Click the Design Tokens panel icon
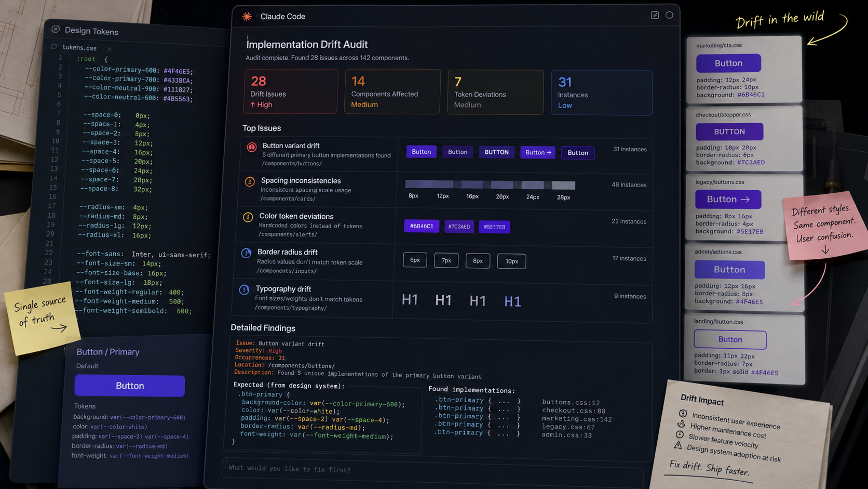This screenshot has width=868, height=489. (x=56, y=29)
